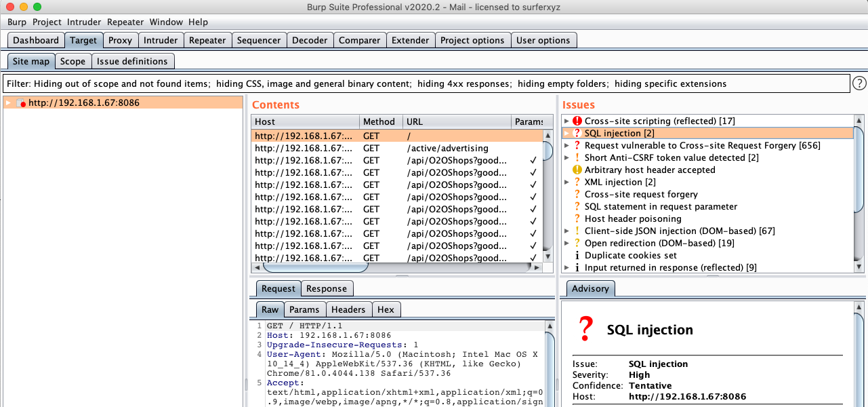The image size is (868, 407).
Task: Switch request view to Params tab
Action: (304, 309)
